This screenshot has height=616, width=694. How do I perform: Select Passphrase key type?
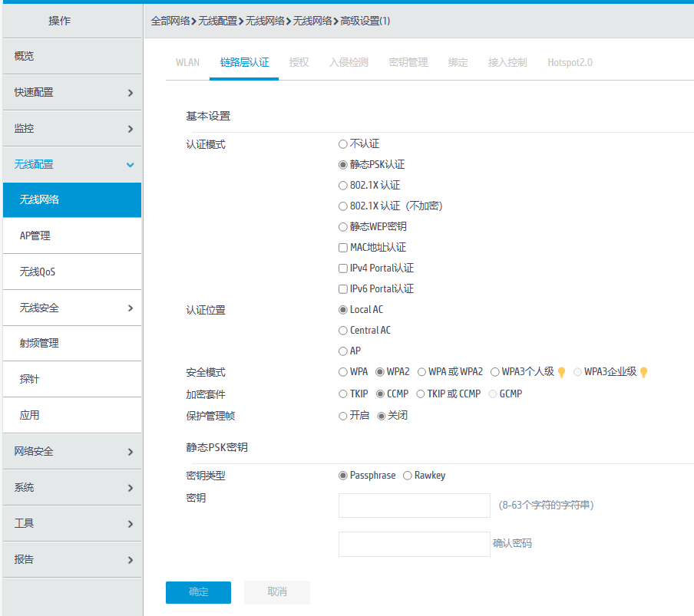[343, 476]
